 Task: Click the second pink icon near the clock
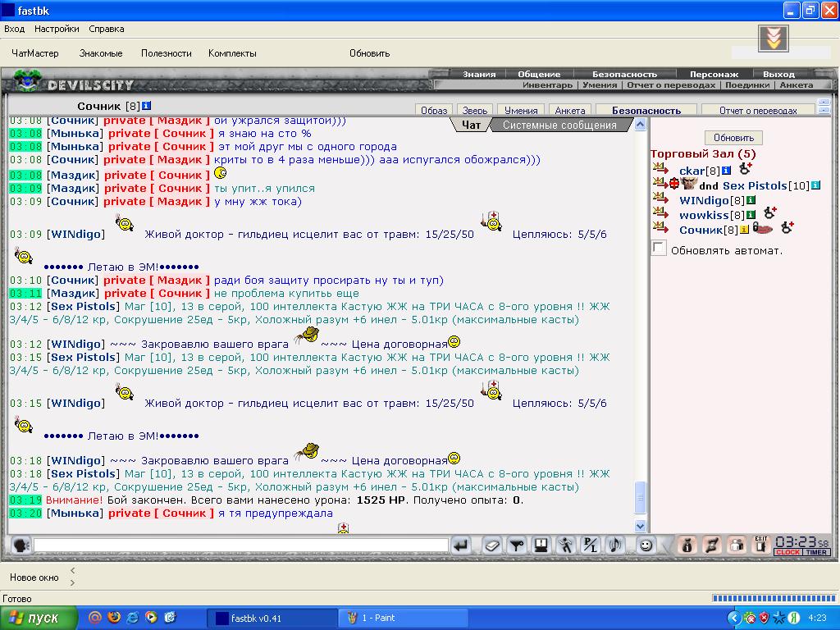pos(712,545)
